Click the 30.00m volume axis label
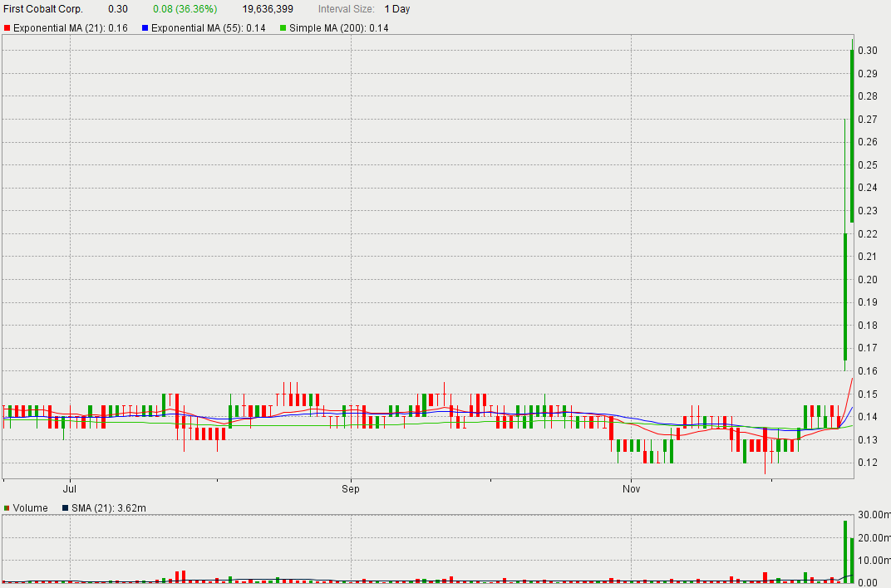Viewport: 891px width, 588px height. click(874, 515)
